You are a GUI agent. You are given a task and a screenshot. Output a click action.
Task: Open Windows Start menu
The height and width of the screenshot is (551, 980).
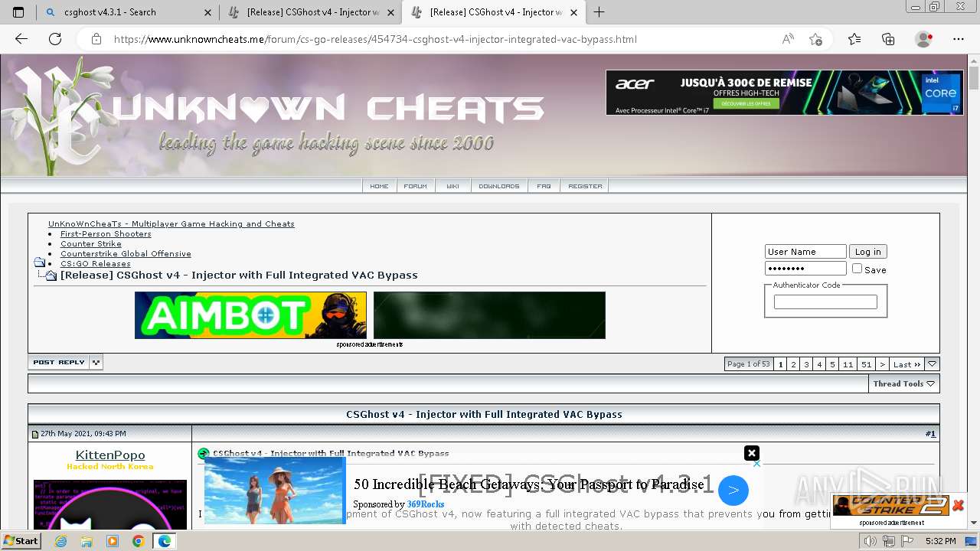21,541
